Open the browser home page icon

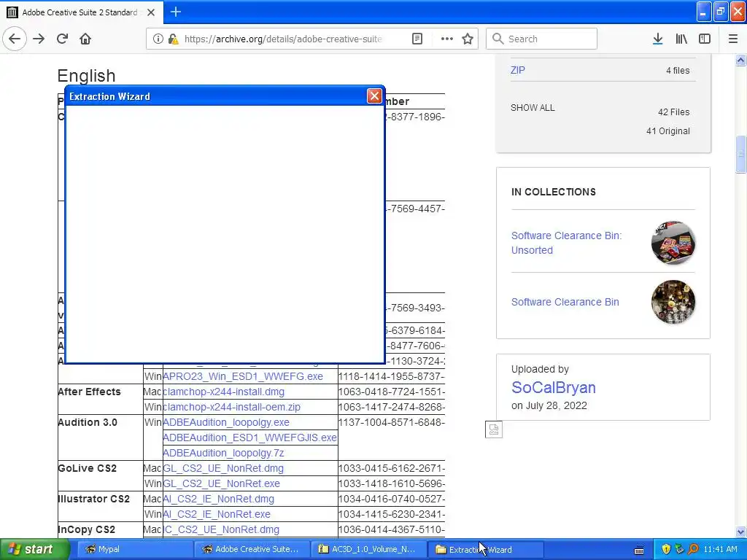point(85,39)
